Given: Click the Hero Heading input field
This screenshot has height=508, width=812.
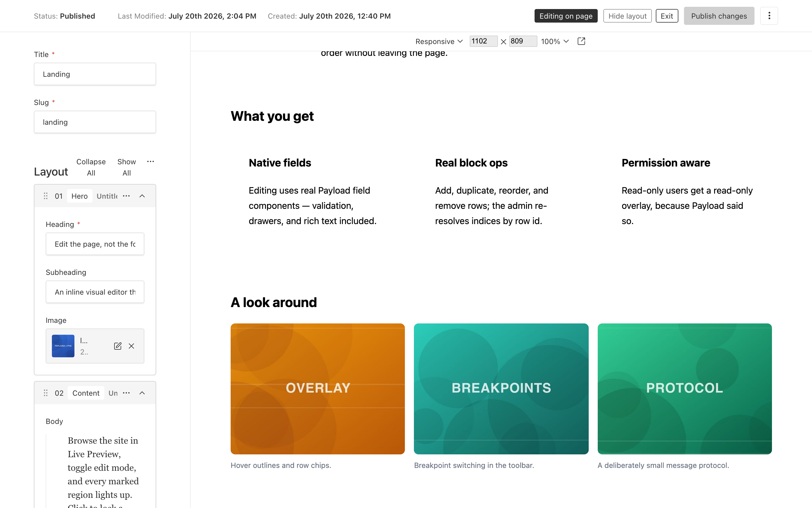Looking at the screenshot, I should coord(95,244).
